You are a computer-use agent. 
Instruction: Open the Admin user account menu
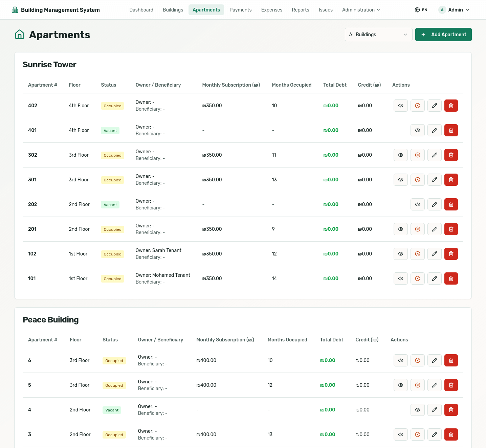(x=454, y=10)
